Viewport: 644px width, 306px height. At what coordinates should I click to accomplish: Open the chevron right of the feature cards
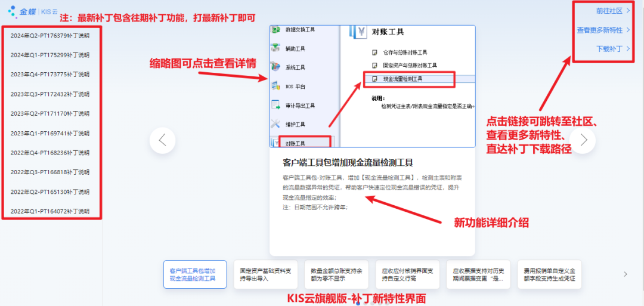(625, 274)
